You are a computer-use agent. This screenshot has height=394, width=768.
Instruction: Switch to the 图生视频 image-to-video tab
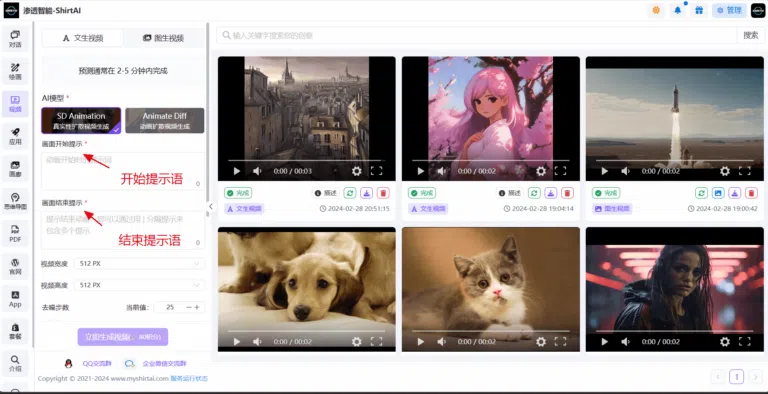pos(163,38)
